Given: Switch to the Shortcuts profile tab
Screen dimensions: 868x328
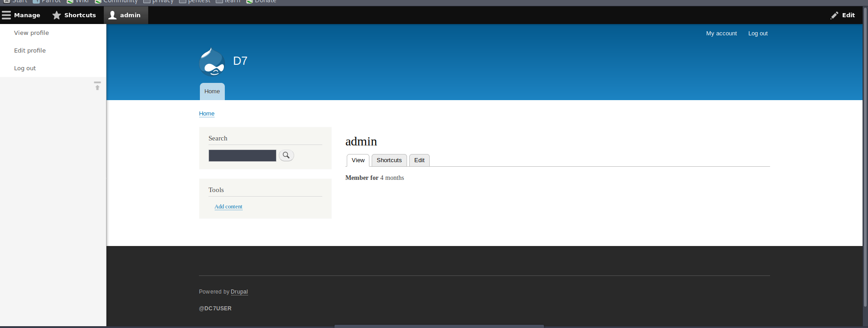Looking at the screenshot, I should pos(389,160).
